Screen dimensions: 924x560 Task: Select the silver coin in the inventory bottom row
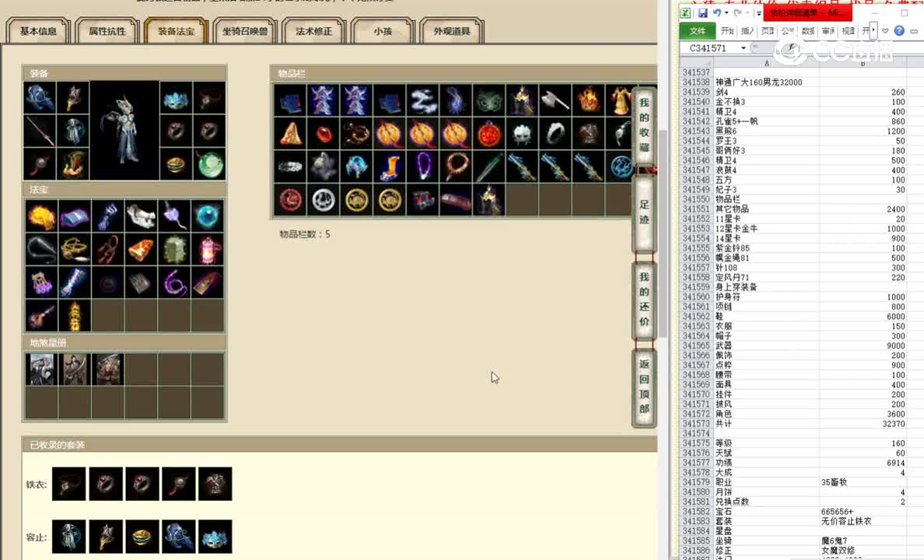click(x=323, y=200)
